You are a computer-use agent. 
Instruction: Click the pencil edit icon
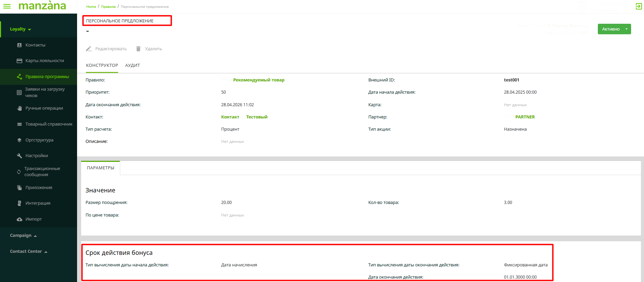tap(89, 49)
